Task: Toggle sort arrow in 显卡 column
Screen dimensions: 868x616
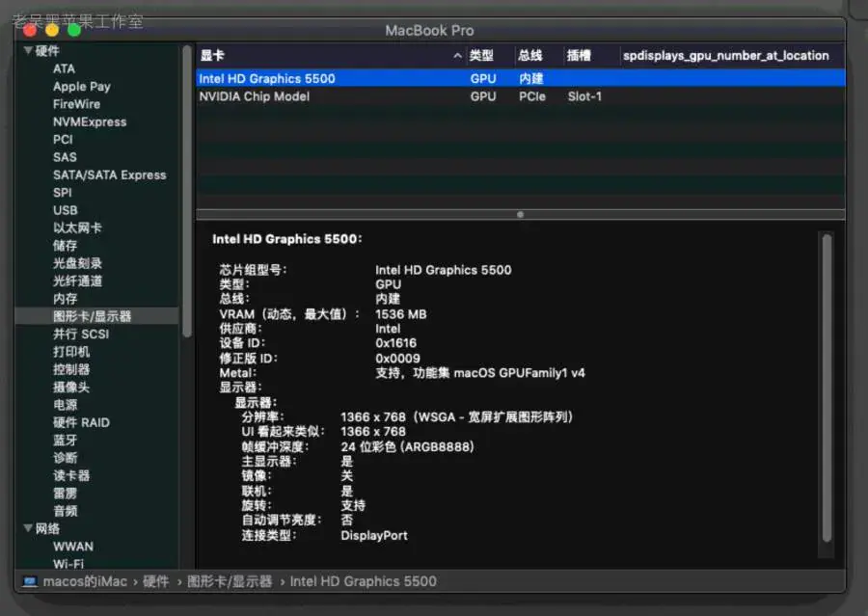Action: (457, 55)
